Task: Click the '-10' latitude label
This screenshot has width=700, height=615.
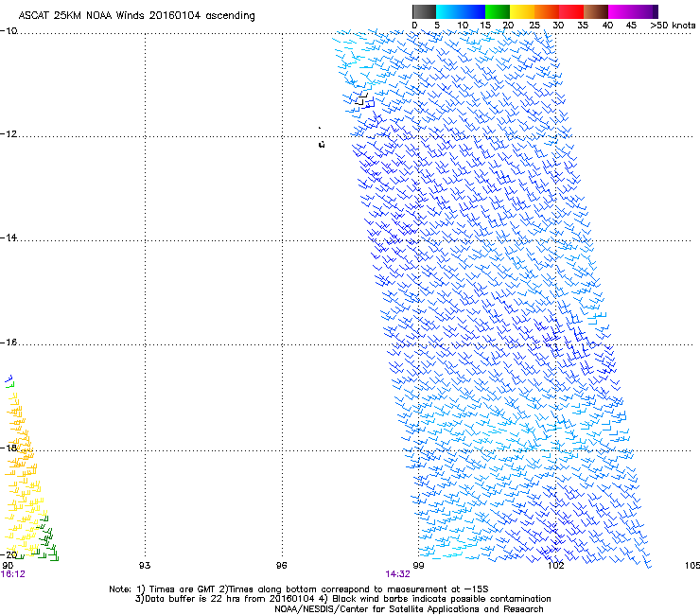Action: pyautogui.click(x=9, y=31)
